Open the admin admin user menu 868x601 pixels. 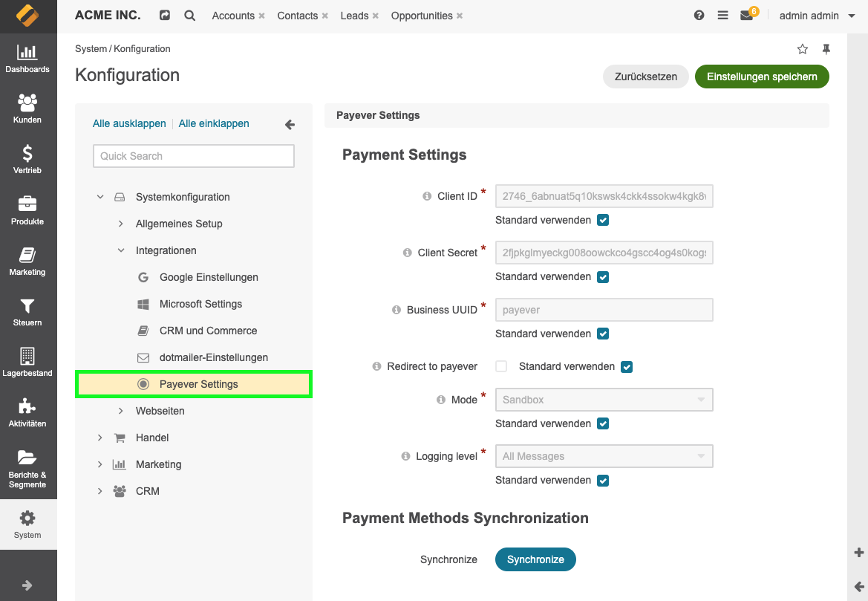[x=817, y=16]
